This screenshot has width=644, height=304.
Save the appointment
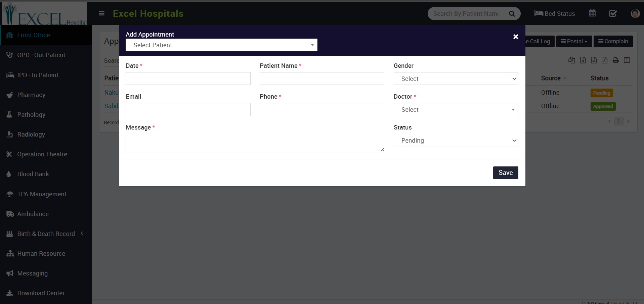pyautogui.click(x=506, y=173)
